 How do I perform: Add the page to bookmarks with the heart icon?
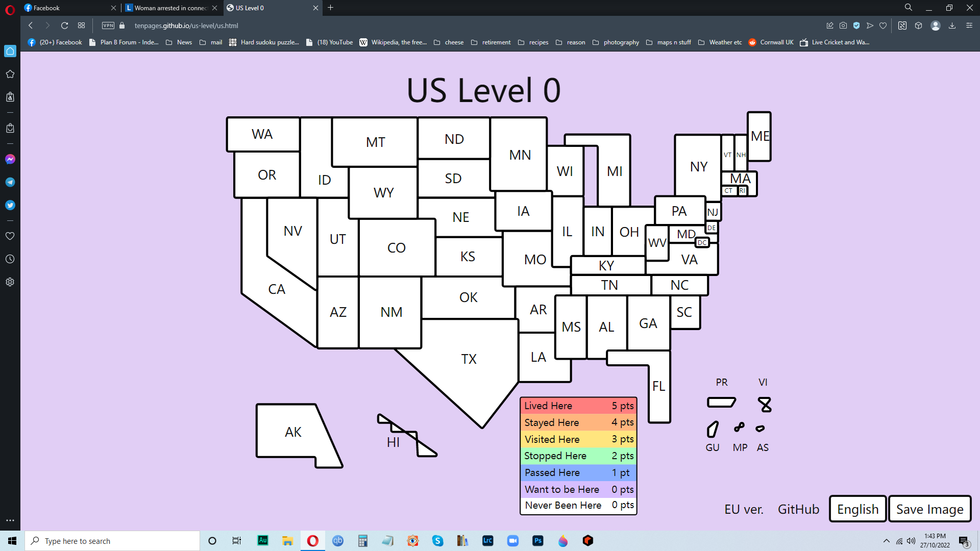[883, 26]
